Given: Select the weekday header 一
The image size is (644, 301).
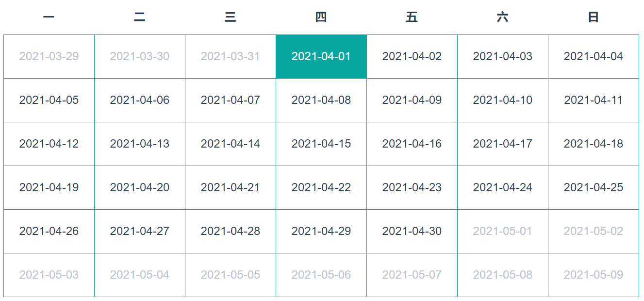Looking at the screenshot, I should click(49, 17).
